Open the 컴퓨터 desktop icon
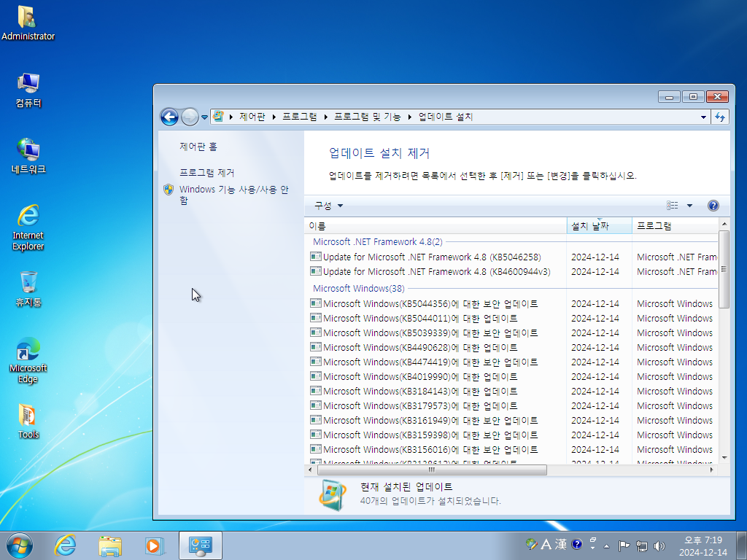This screenshot has height=560, width=747. (28, 90)
